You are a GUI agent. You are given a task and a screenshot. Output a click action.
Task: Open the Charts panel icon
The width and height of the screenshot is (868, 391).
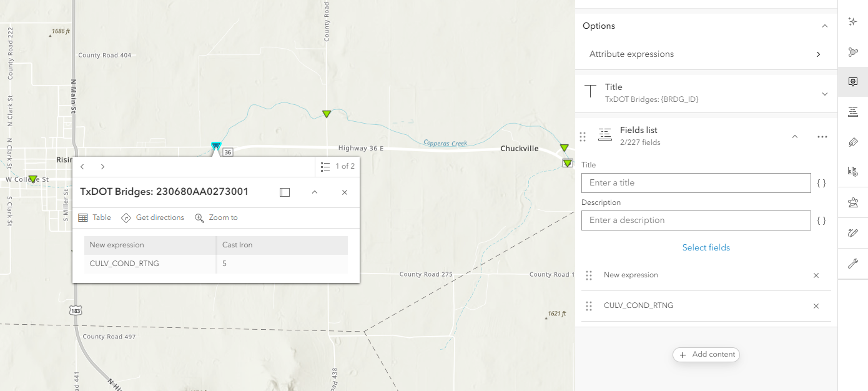click(853, 172)
